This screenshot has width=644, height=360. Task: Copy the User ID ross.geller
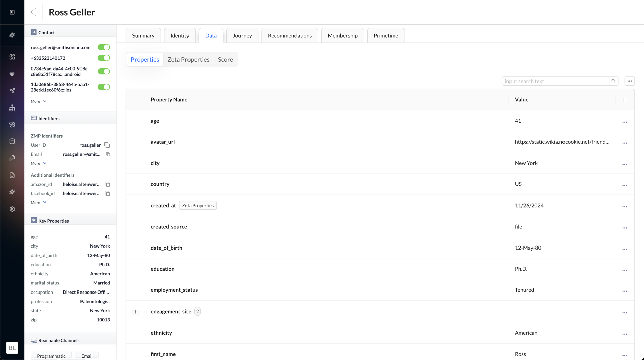tap(107, 145)
